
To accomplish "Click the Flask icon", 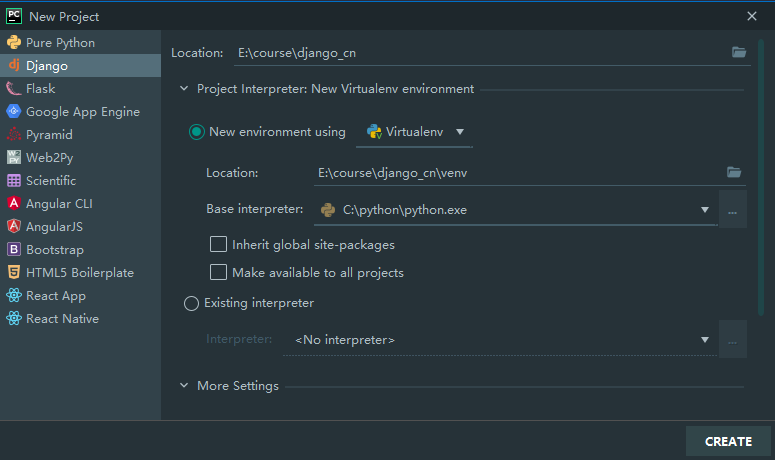I will click(x=14, y=88).
